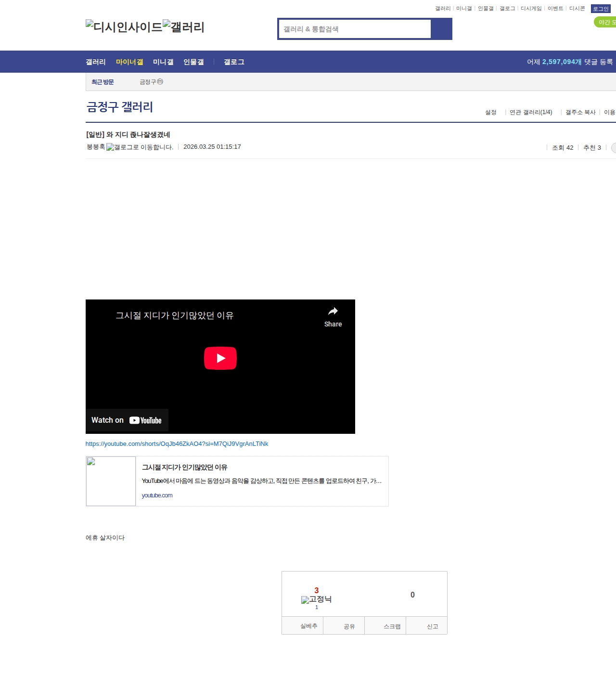The width and height of the screenshot is (616, 676).
Task: Open the 설정 settings menu
Action: click(x=490, y=112)
